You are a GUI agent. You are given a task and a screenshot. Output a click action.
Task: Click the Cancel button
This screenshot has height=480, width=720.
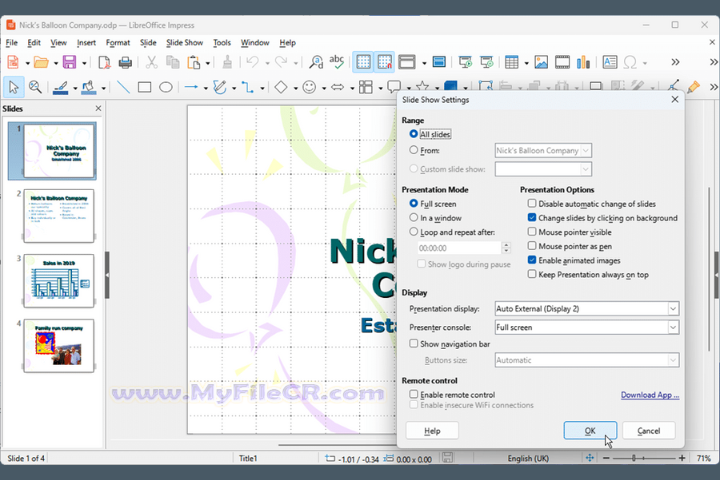tap(648, 430)
